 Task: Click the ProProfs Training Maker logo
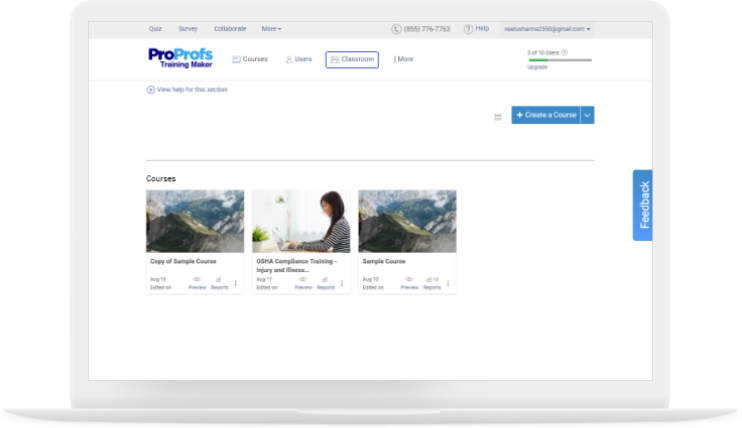[x=180, y=58]
